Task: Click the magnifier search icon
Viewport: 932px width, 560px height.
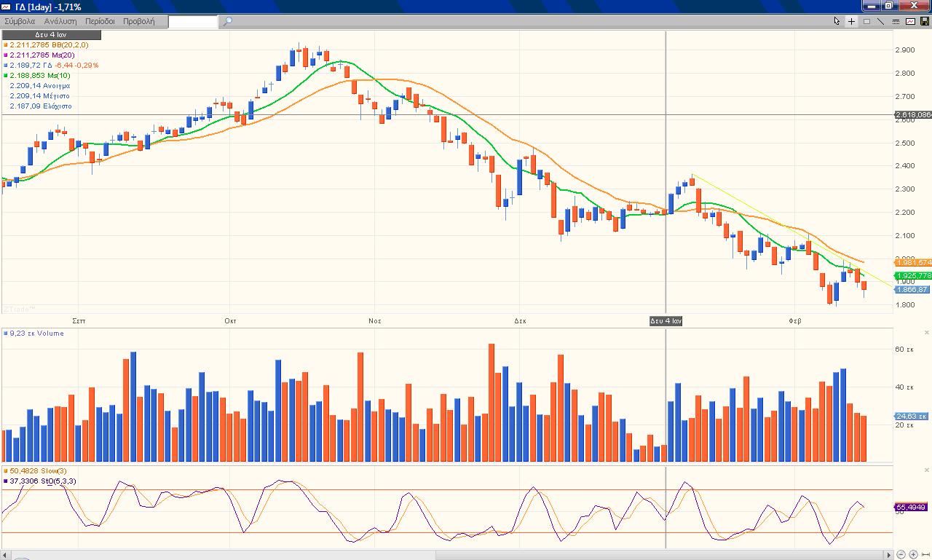Action: point(227,21)
